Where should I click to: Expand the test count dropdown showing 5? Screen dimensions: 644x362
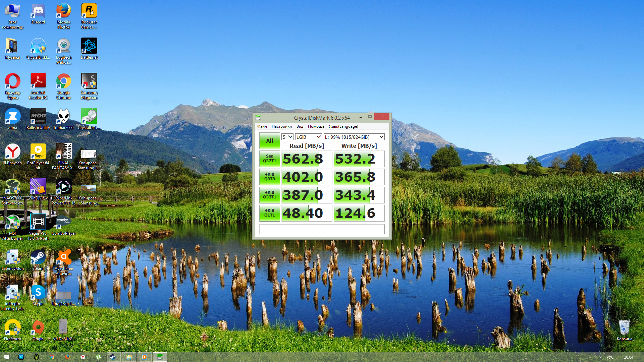[287, 137]
